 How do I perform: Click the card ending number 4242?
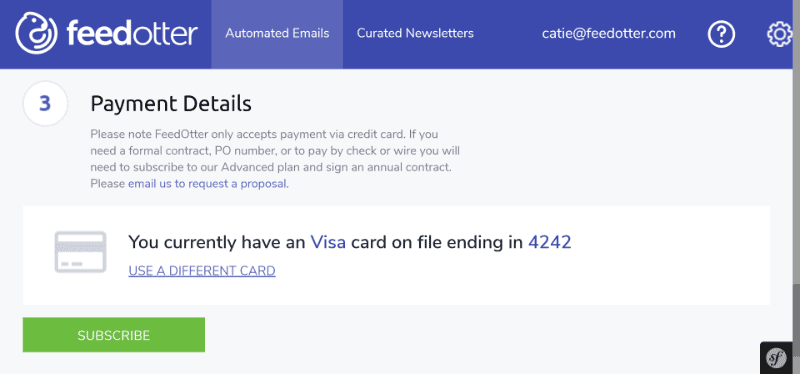click(x=549, y=242)
